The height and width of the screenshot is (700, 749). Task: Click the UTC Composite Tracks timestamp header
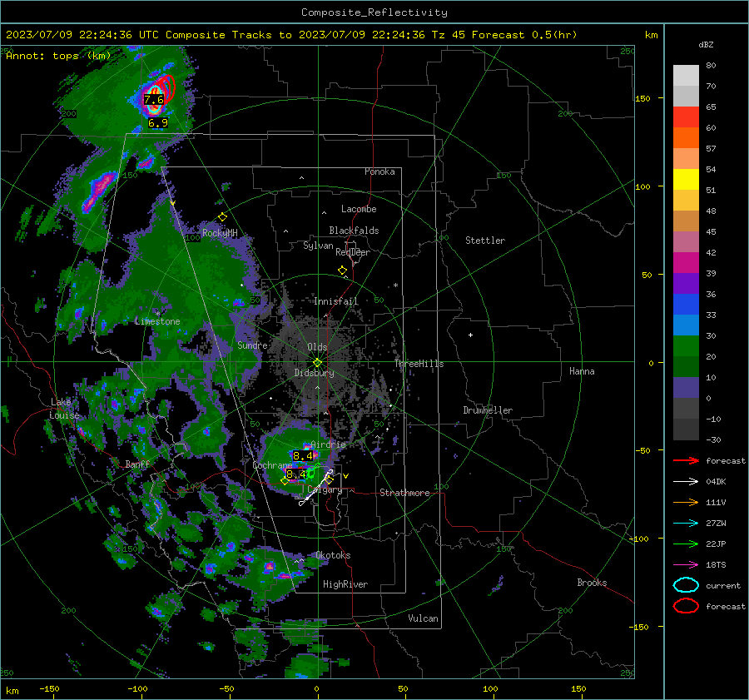point(291,35)
